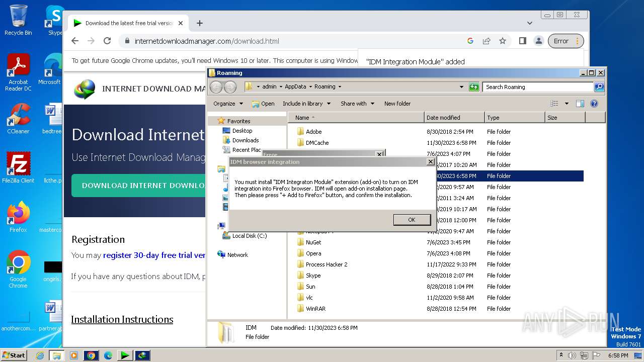This screenshot has width=644, height=362.
Task: Click the Chrome address bar URL
Action: 207,41
